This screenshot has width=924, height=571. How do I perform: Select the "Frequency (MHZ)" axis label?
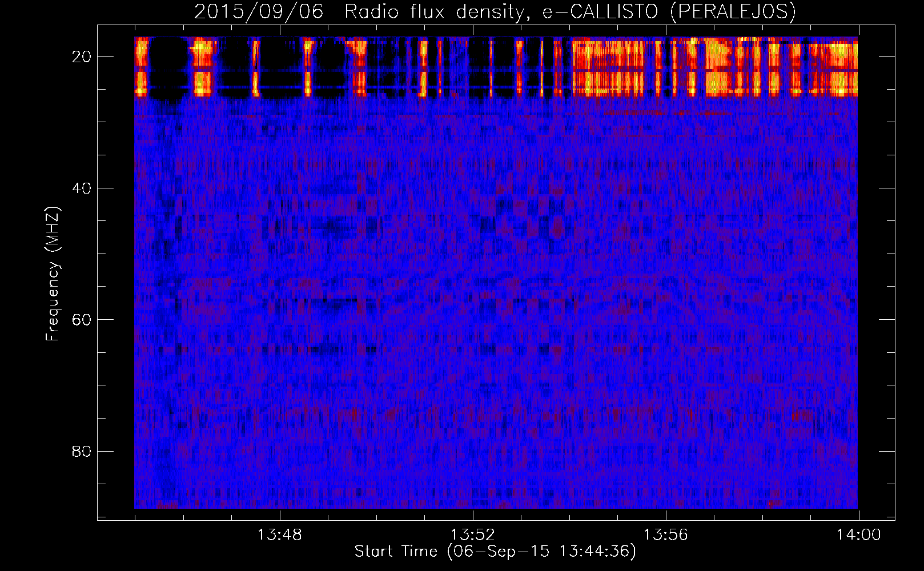coord(53,274)
